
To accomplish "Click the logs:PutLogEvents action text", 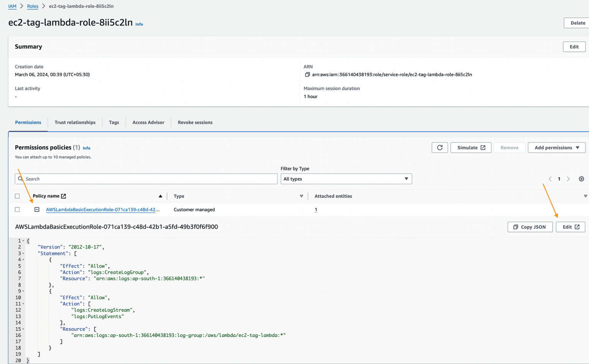I will coord(97,316).
